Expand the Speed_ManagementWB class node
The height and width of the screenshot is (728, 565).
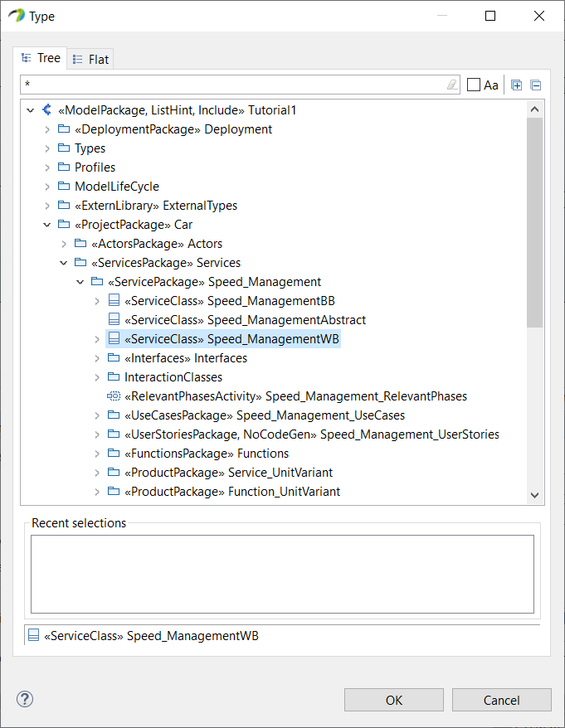pos(97,339)
